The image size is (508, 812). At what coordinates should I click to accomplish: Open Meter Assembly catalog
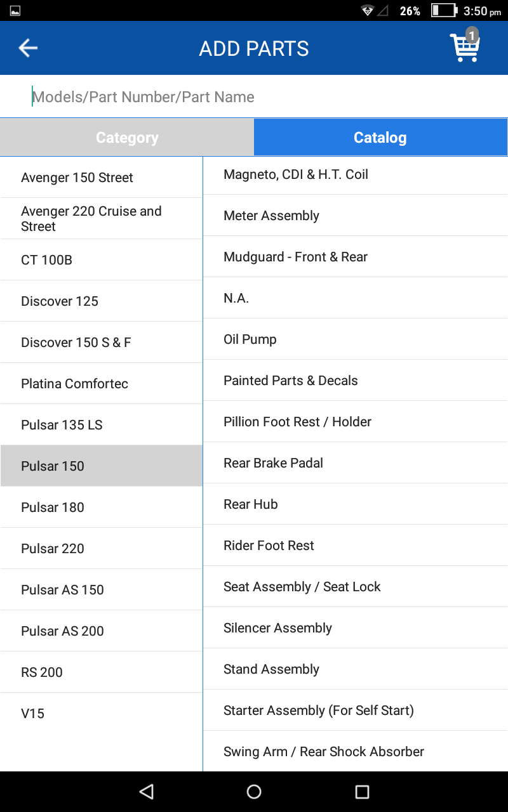(355, 216)
